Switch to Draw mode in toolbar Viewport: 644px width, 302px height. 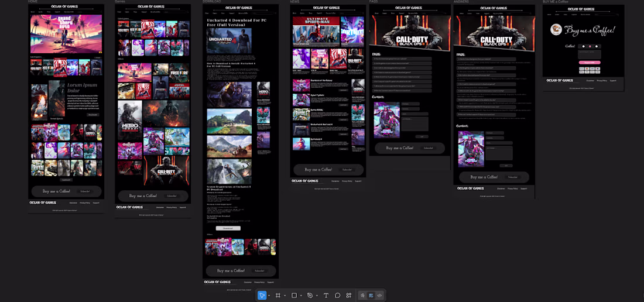tap(362, 296)
